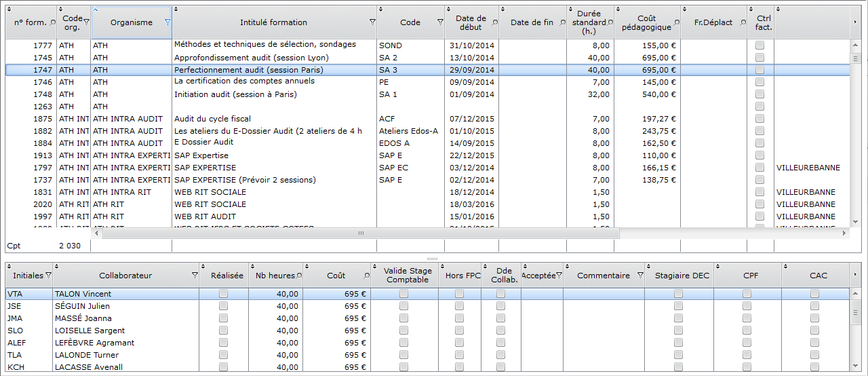Screen dimensions: 868x376
Task: Click horizontal scrollbar left arrow in upper grid
Action: [x=96, y=233]
